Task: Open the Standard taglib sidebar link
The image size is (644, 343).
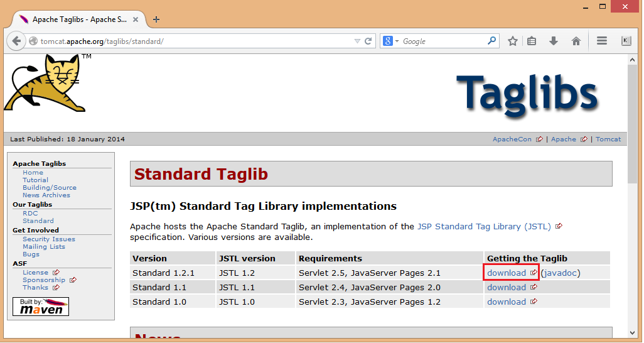Action: (38, 221)
